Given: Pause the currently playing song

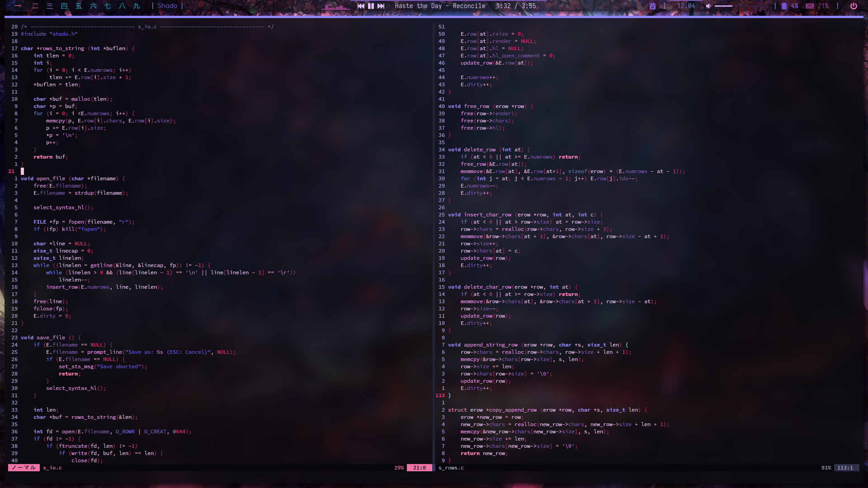Looking at the screenshot, I should coord(371,6).
